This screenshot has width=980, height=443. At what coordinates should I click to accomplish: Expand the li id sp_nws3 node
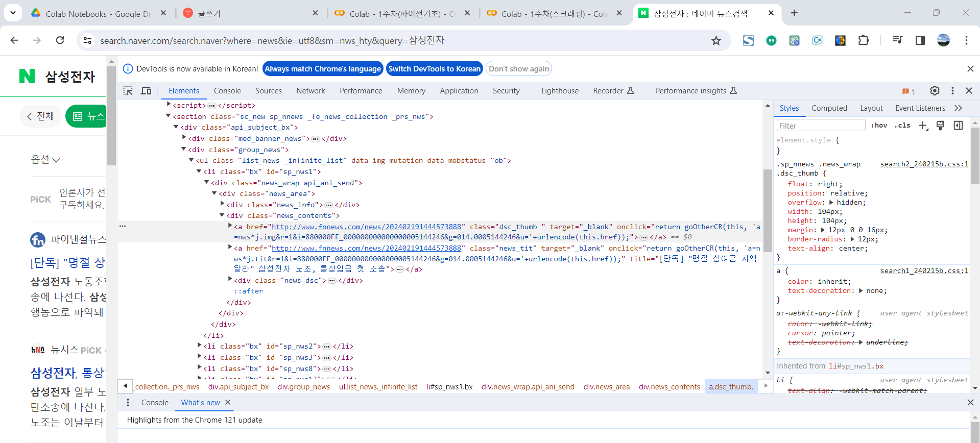tap(199, 357)
